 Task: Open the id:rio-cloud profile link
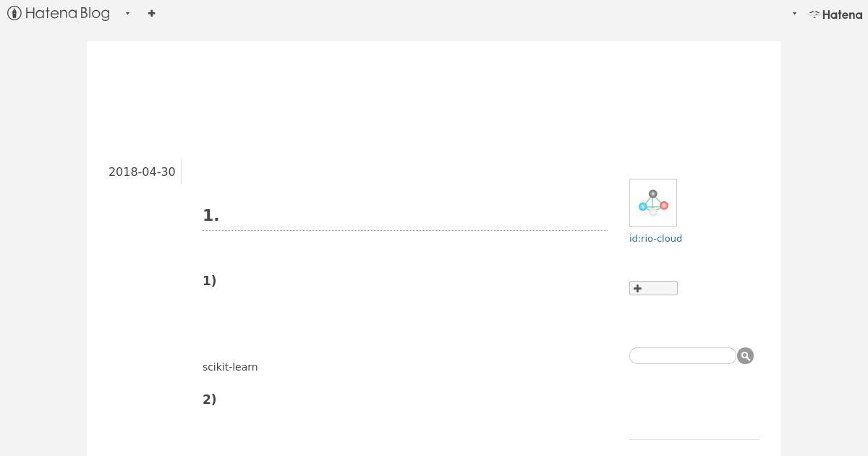click(655, 238)
